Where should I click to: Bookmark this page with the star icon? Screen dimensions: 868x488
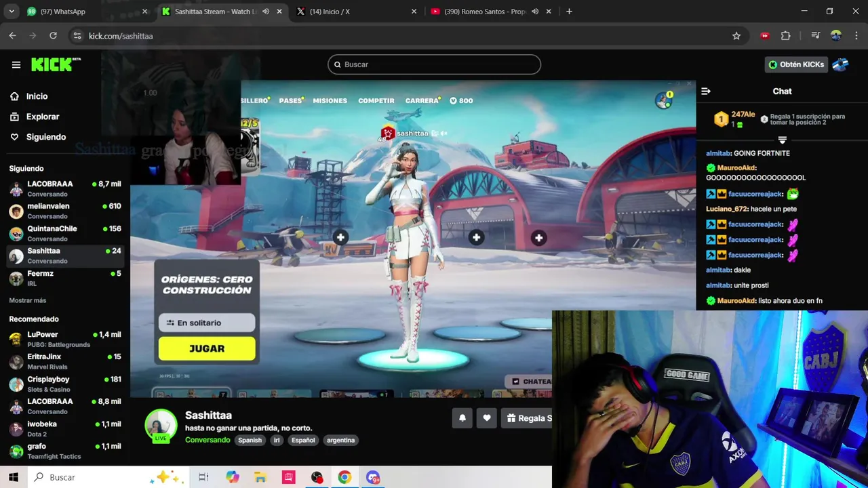pyautogui.click(x=736, y=36)
